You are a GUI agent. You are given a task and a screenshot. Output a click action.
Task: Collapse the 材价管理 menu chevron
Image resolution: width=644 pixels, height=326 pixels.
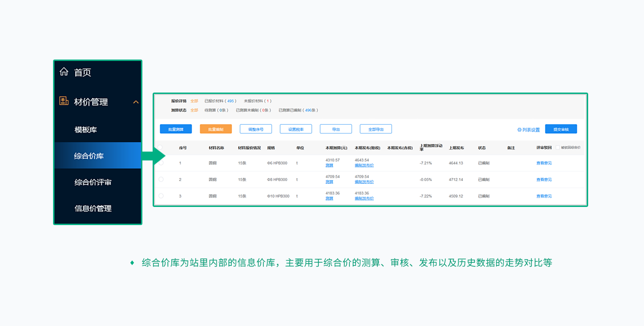136,102
